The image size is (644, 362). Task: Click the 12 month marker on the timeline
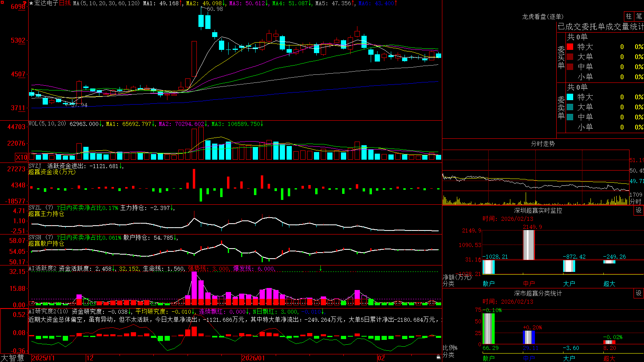pyautogui.click(x=90, y=358)
